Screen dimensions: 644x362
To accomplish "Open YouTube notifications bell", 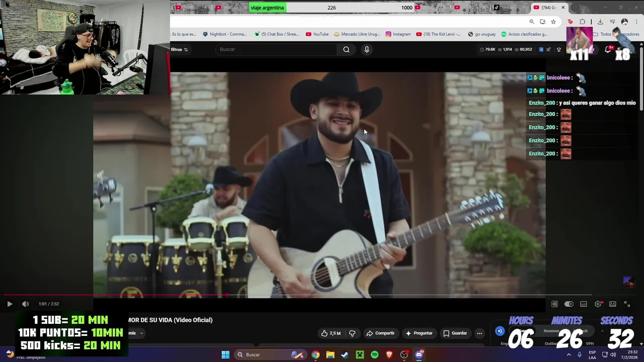I will pos(608,49).
